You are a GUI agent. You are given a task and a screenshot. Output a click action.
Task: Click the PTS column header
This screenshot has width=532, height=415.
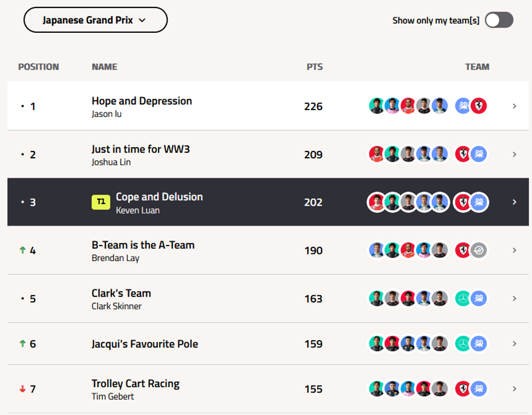coord(315,67)
